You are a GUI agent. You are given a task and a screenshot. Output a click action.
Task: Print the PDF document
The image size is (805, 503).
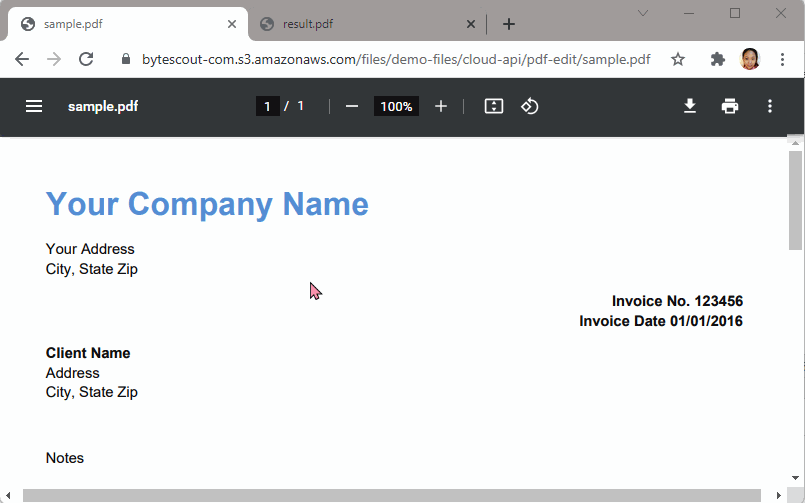[x=730, y=106]
